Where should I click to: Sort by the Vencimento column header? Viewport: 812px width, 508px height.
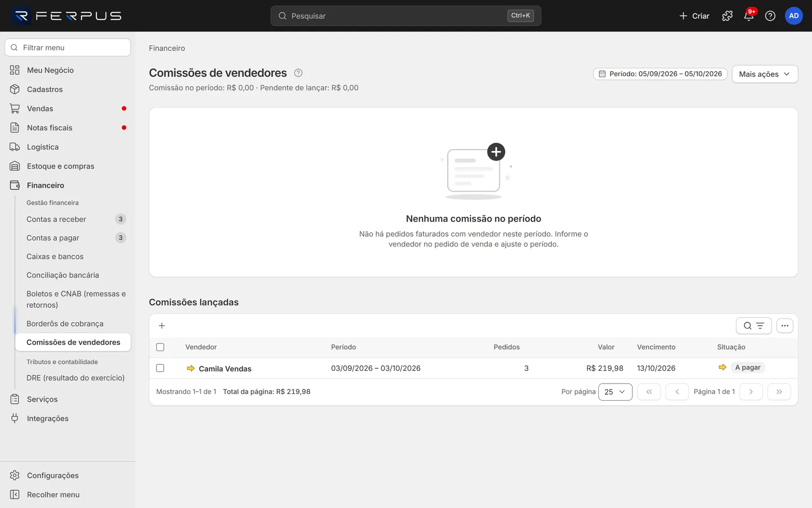click(x=656, y=347)
